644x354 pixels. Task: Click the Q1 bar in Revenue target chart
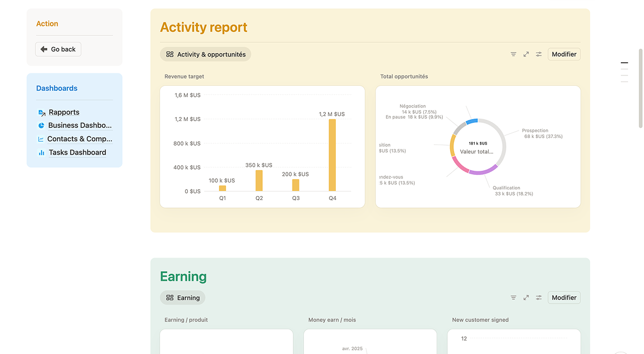click(x=223, y=189)
